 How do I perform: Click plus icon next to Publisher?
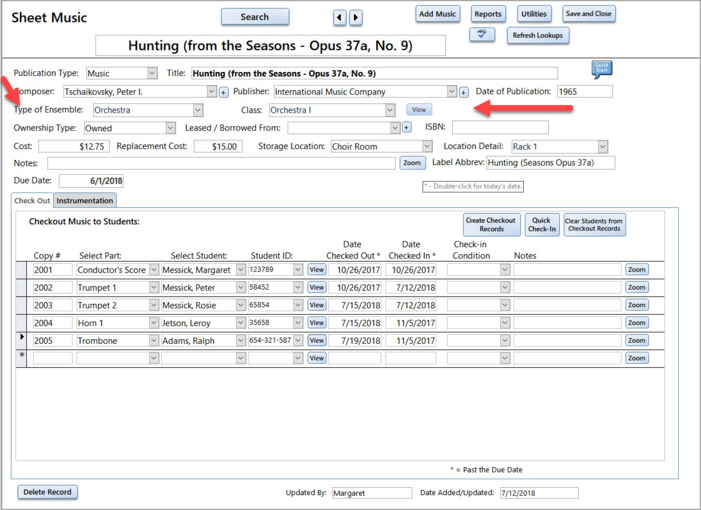coord(464,92)
